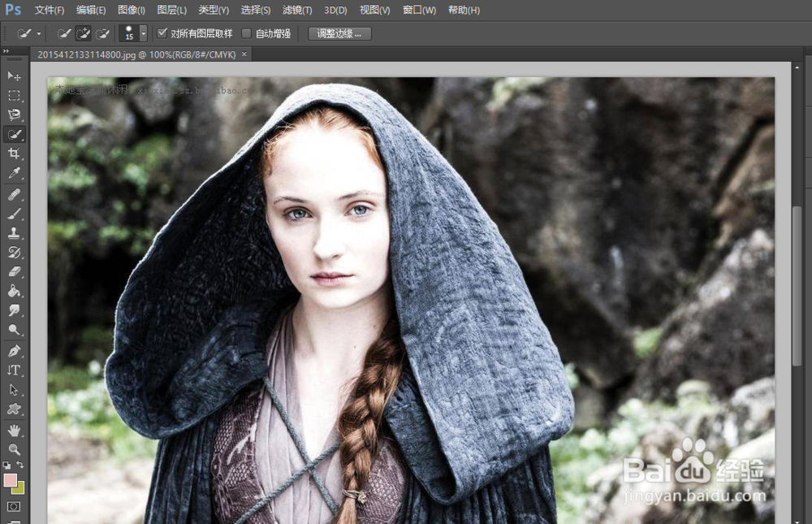812x524 pixels.
Task: Toggle Quick Mask mode
Action: pos(14,506)
